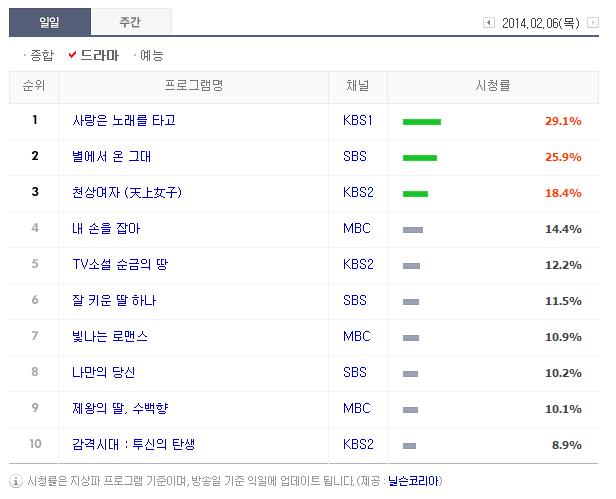
Task: Click MBC channel for 내 손을 잡아
Action: click(x=357, y=229)
